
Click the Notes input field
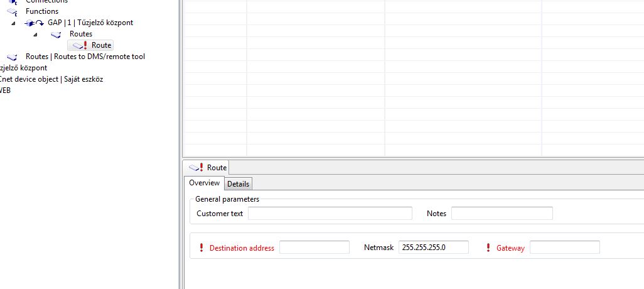pos(502,214)
